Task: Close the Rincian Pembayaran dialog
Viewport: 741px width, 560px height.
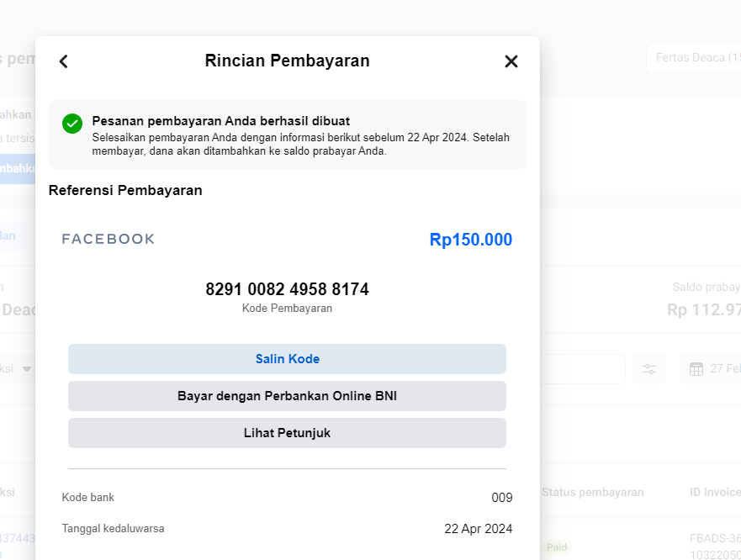Action: click(x=511, y=61)
